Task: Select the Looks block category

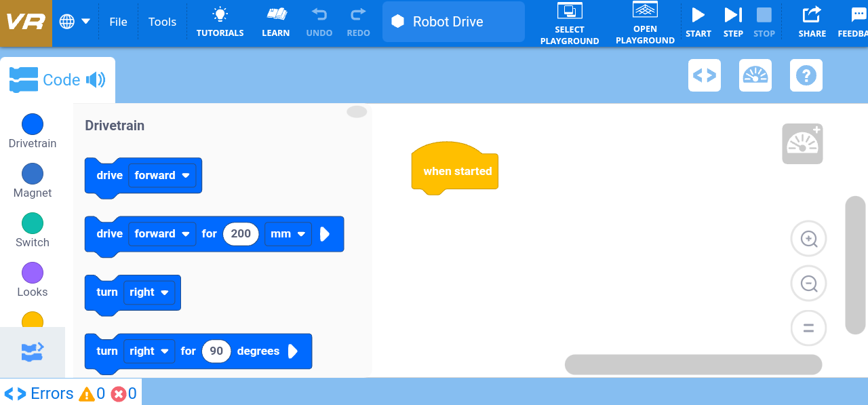Action: [32, 273]
